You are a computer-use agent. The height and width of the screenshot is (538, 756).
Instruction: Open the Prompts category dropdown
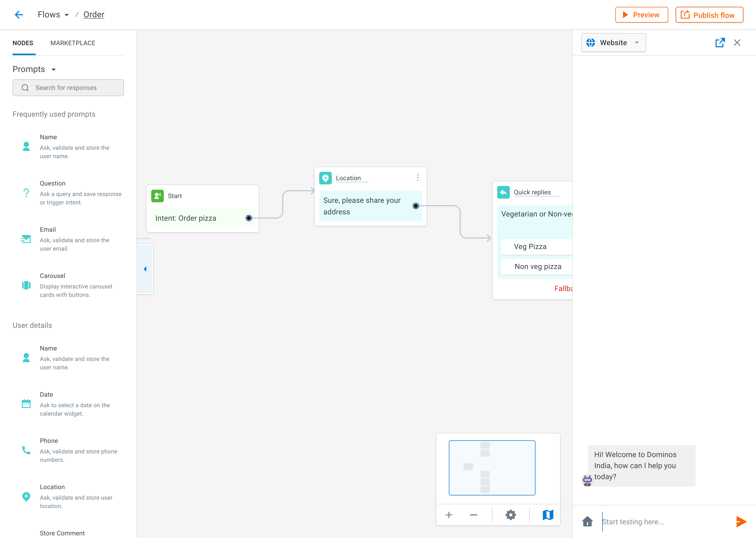coord(53,70)
